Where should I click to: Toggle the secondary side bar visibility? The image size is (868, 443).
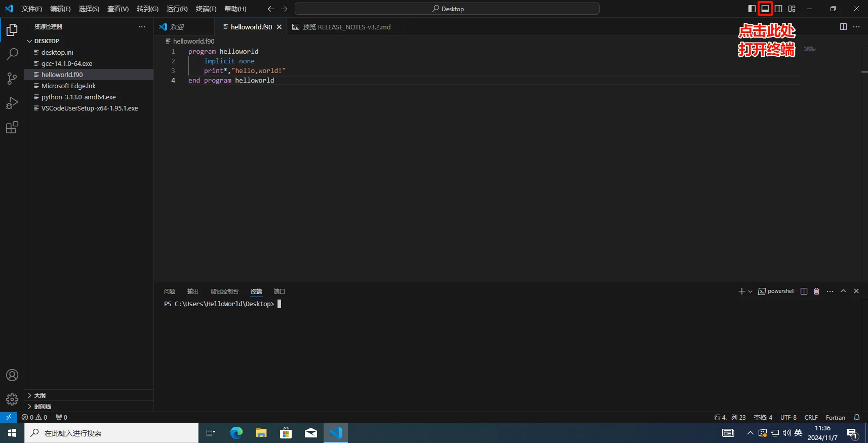tap(778, 9)
